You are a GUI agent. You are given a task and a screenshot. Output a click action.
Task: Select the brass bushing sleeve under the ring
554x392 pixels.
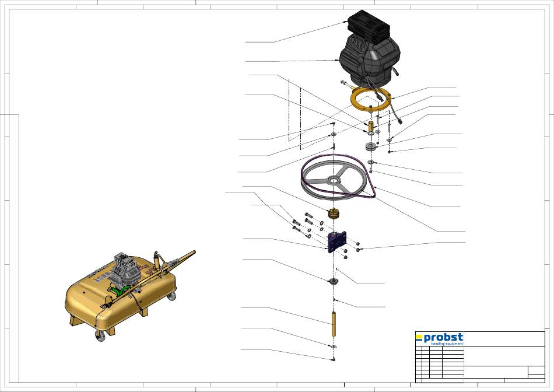click(371, 126)
